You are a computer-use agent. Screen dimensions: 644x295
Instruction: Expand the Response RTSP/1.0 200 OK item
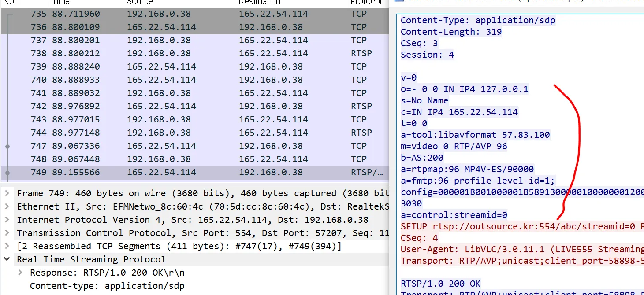21,273
